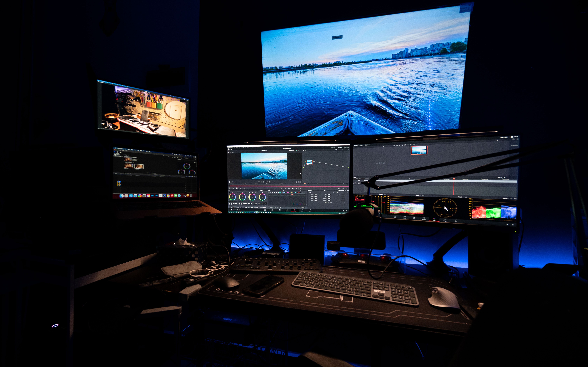Open the Curves palette icon
Screen dimensions: 588x367
click(x=281, y=188)
